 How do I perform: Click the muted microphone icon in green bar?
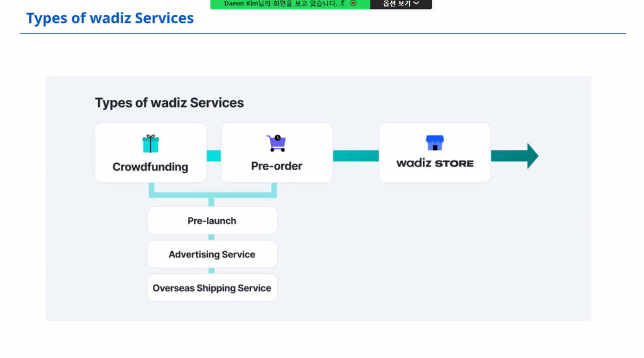tap(343, 3)
